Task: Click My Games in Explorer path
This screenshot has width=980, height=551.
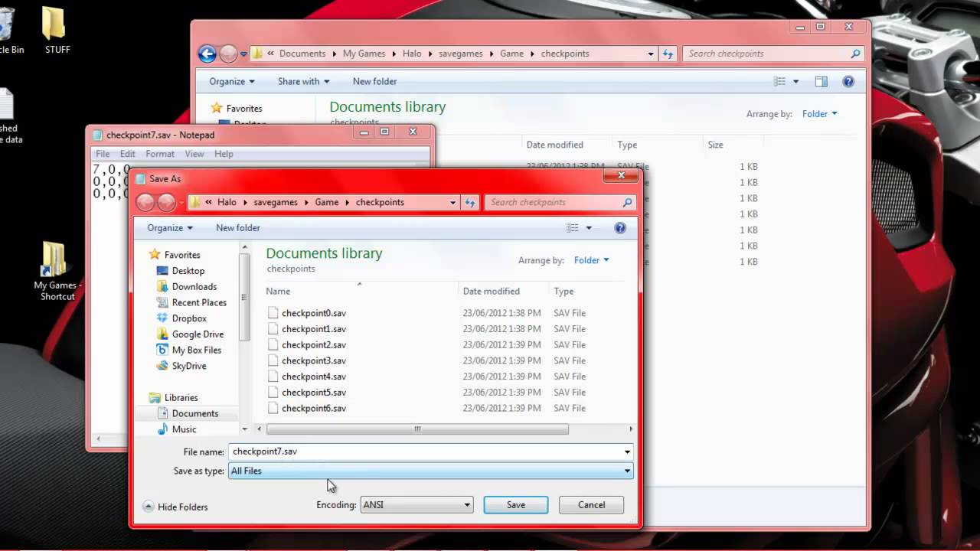Action: coord(364,54)
